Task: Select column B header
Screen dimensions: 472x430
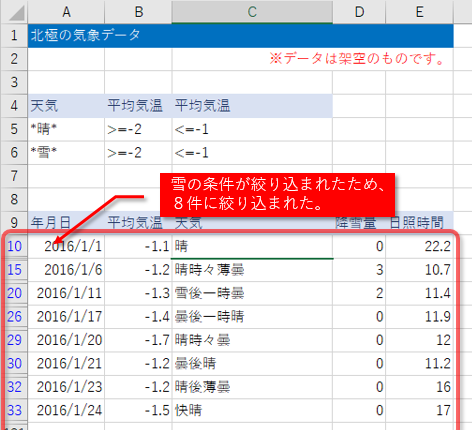Action: coord(138,12)
